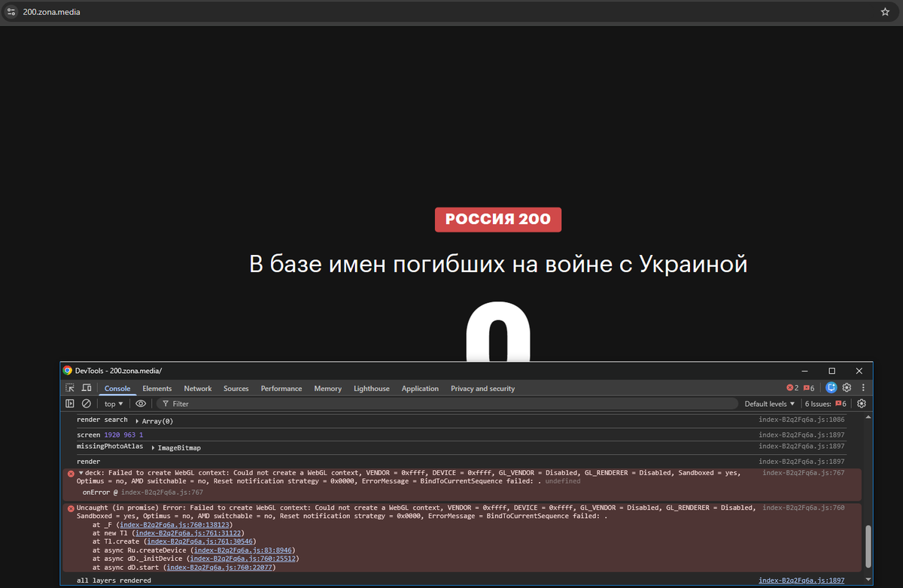Switch to the Console tab

coord(117,389)
